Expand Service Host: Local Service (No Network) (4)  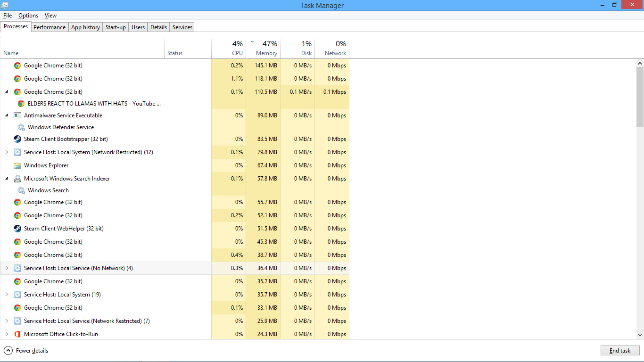pyautogui.click(x=7, y=268)
